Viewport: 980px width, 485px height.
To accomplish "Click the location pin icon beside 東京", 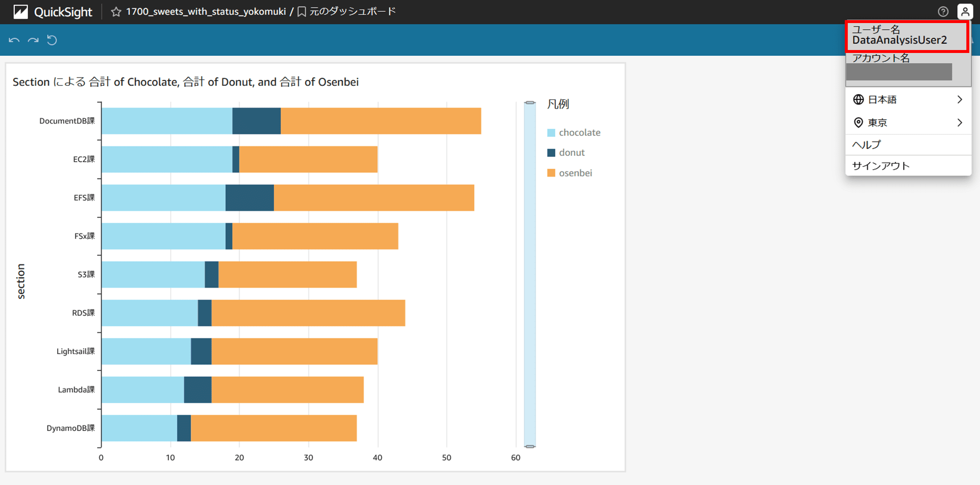I will click(x=858, y=123).
